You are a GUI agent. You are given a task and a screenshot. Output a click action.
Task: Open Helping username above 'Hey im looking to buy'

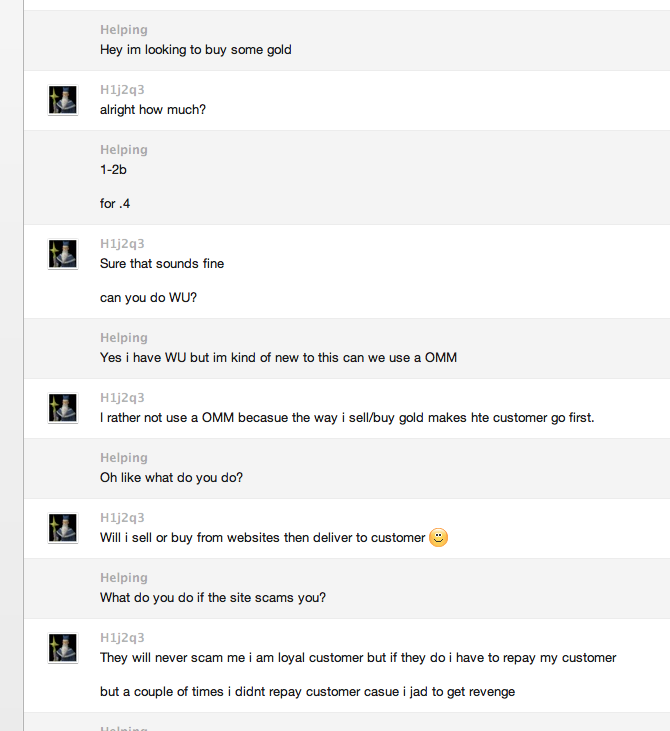point(123,30)
